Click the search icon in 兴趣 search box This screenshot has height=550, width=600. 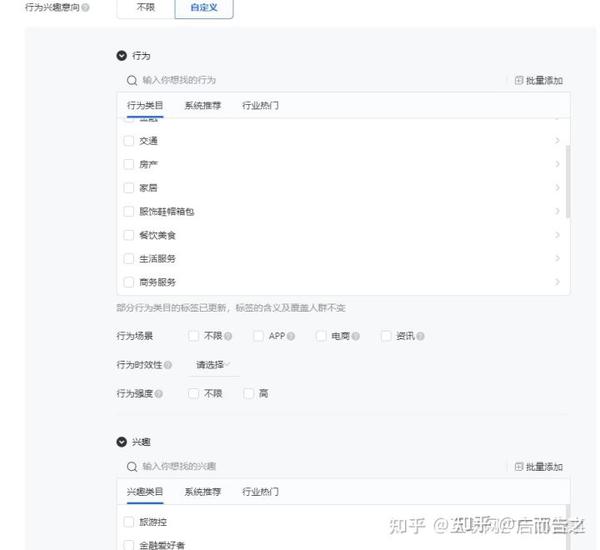coord(132,467)
